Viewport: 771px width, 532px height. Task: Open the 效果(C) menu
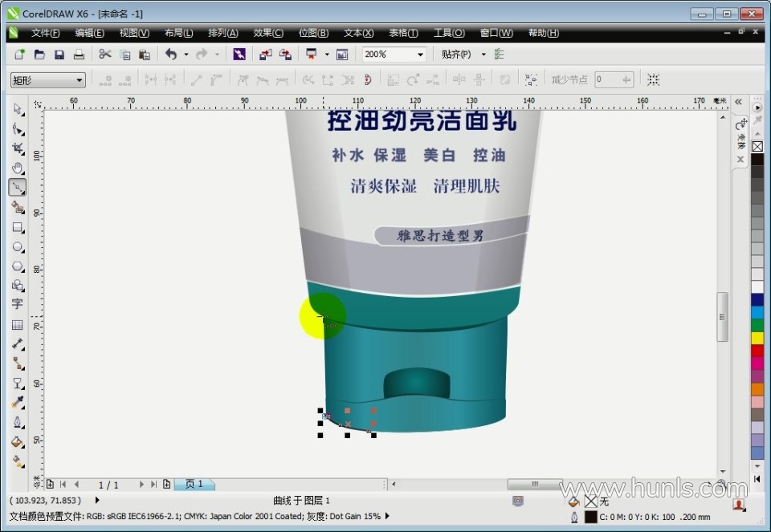[267, 33]
